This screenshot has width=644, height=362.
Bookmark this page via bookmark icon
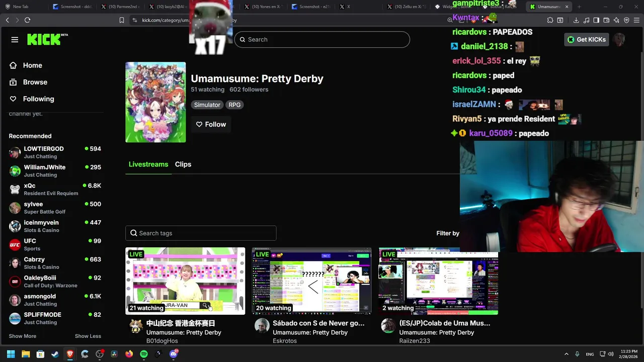tap(121, 20)
